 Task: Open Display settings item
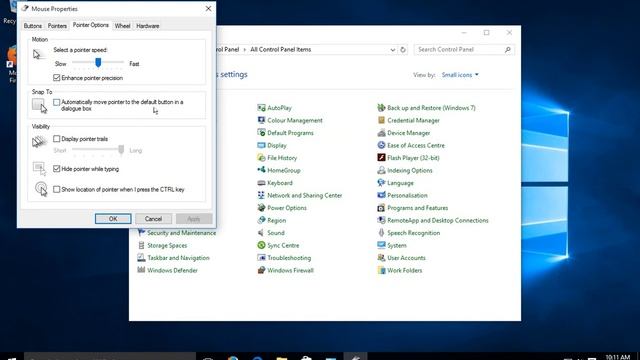[x=277, y=145]
